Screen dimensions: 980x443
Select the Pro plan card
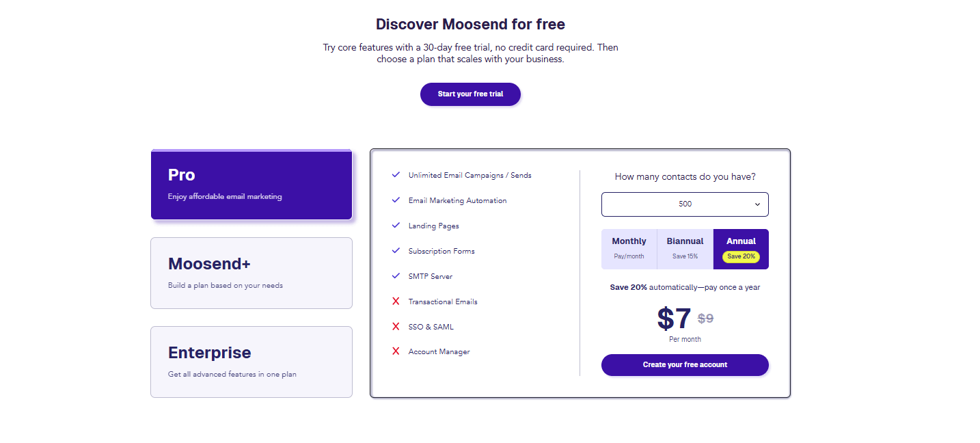pyautogui.click(x=251, y=185)
